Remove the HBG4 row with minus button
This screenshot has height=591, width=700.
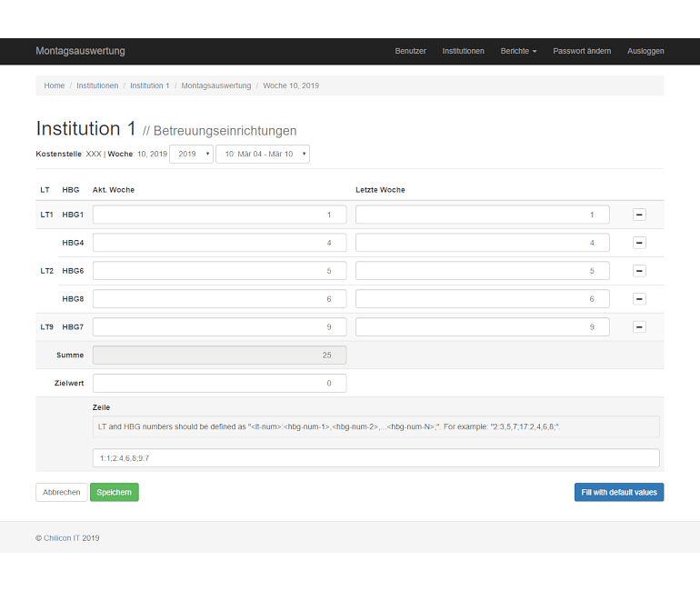(x=639, y=243)
